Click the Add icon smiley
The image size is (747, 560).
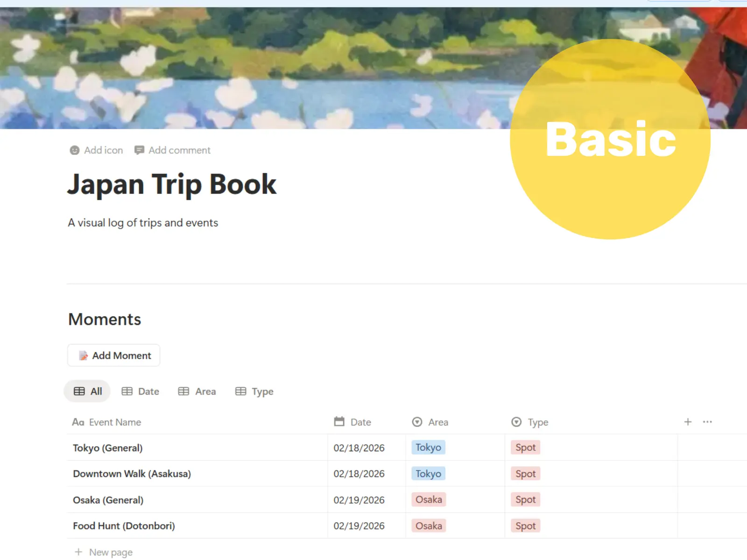pos(75,150)
